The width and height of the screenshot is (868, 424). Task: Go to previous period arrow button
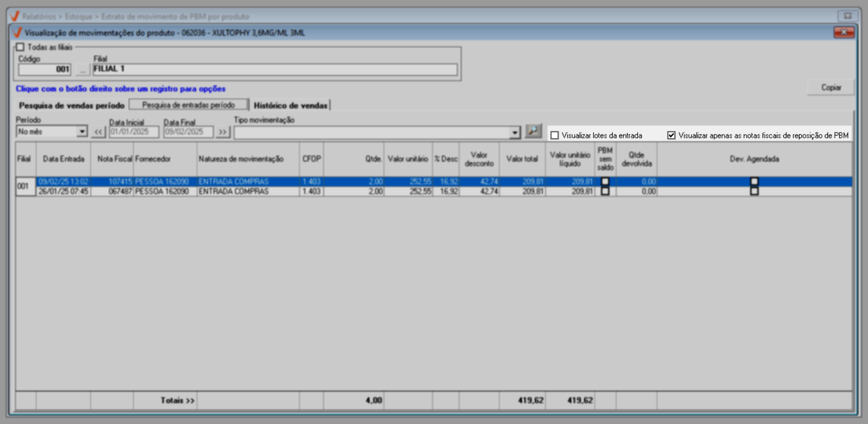98,132
